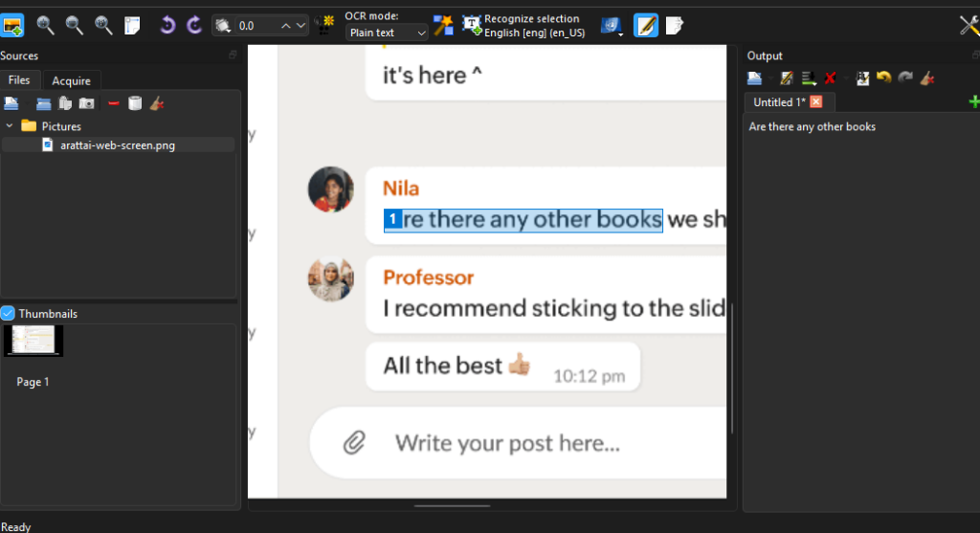The height and width of the screenshot is (533, 980).
Task: Clear output text with the broom icon
Action: click(926, 78)
